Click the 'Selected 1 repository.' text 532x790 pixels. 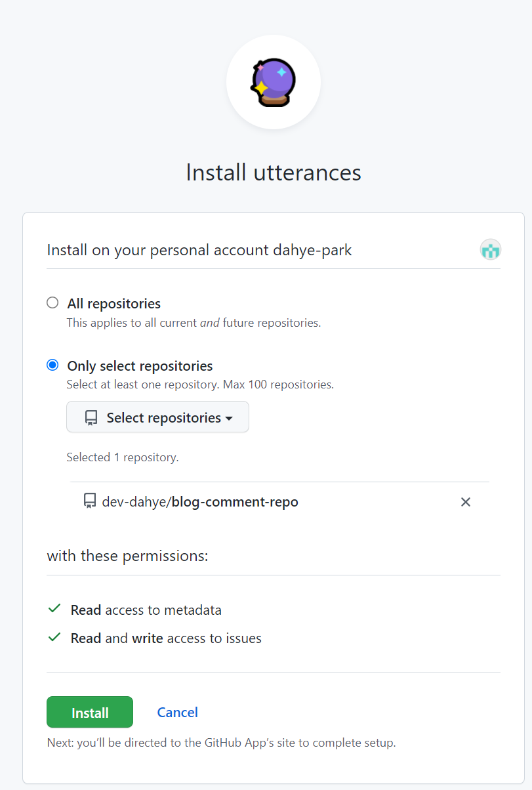(x=123, y=457)
